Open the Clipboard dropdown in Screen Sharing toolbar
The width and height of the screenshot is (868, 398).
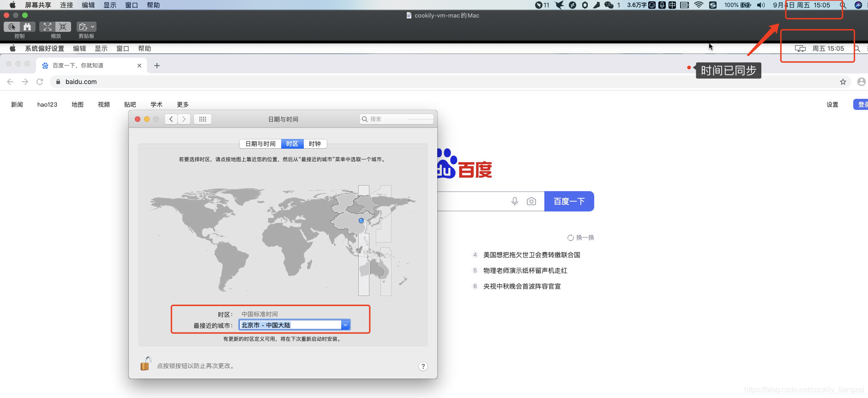click(x=86, y=27)
